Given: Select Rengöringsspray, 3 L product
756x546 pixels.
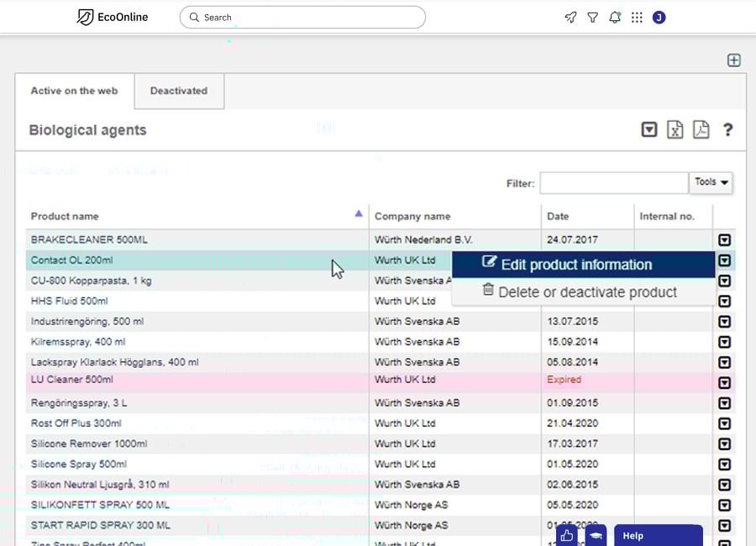Looking at the screenshot, I should tap(79, 403).
